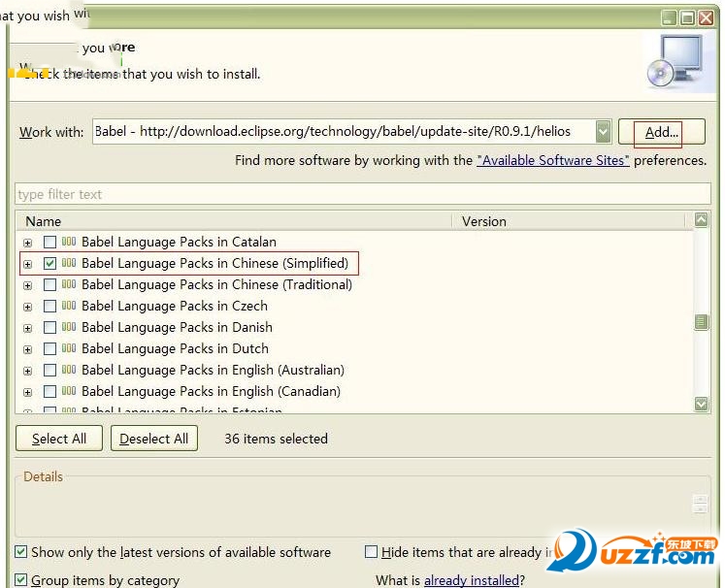Viewport: 725px width, 588px height.
Task: Click the Details pane scroll stepper
Action: coord(700,504)
